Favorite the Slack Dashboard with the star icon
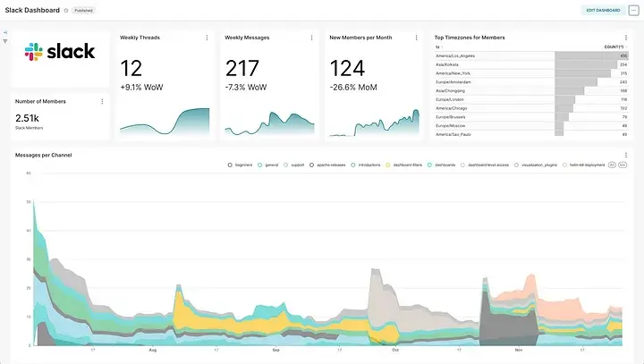This screenshot has height=364, width=644. click(65, 10)
